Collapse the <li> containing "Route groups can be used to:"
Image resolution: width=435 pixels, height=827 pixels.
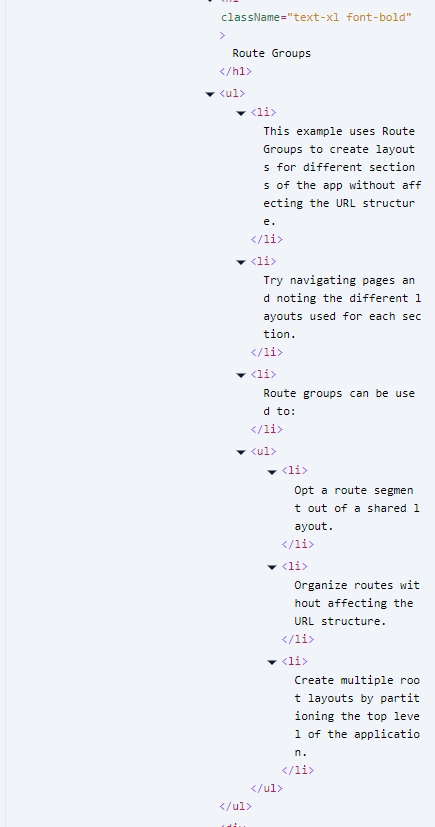(241, 375)
